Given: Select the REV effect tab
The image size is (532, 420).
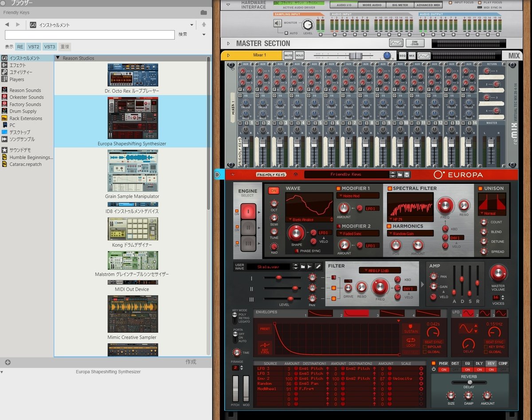Looking at the screenshot, I should coord(491,363).
